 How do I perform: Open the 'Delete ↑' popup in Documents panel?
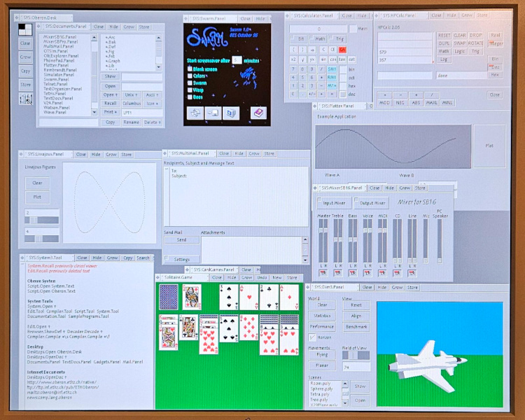tap(153, 122)
